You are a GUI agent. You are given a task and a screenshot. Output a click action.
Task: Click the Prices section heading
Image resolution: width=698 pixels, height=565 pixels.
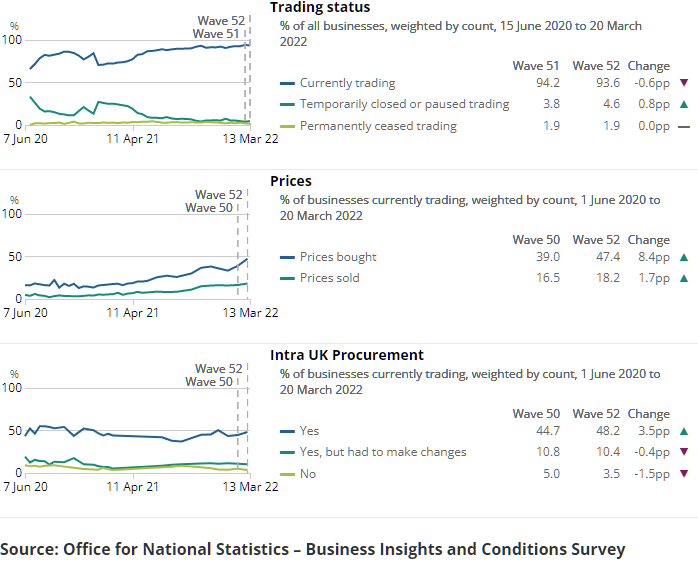(291, 181)
